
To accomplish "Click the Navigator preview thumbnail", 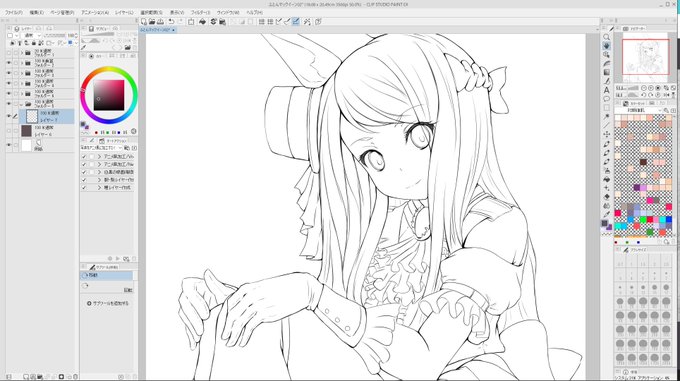I will 645,57.
